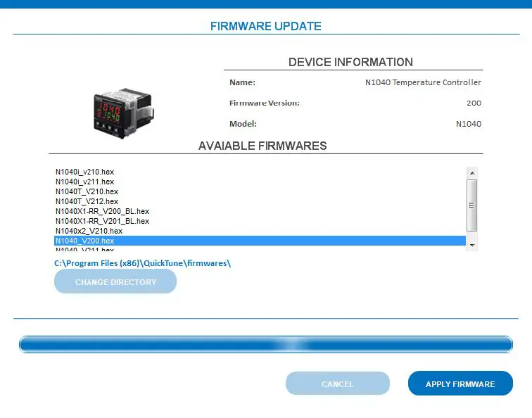Click the Model value N1040
Image resolution: width=532 pixels, height=418 pixels.
[x=469, y=124]
